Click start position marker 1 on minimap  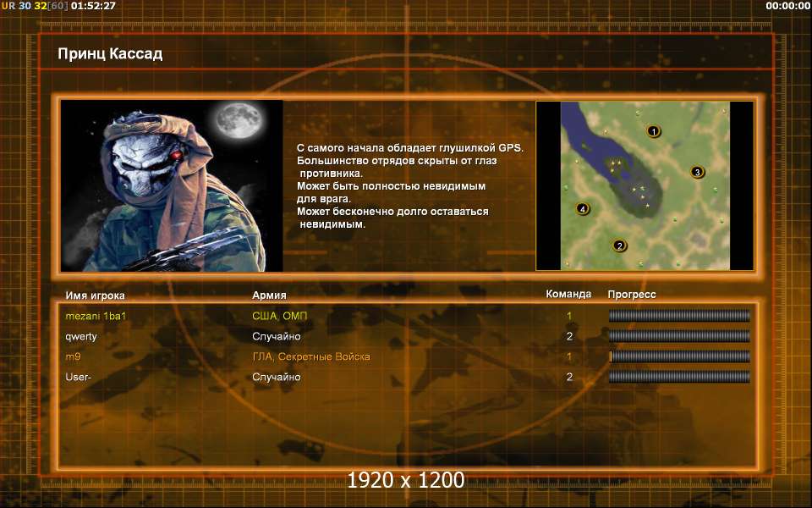[x=654, y=131]
